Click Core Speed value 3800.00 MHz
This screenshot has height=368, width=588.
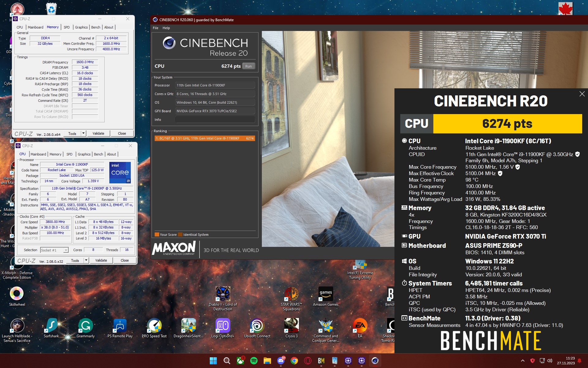(55, 222)
